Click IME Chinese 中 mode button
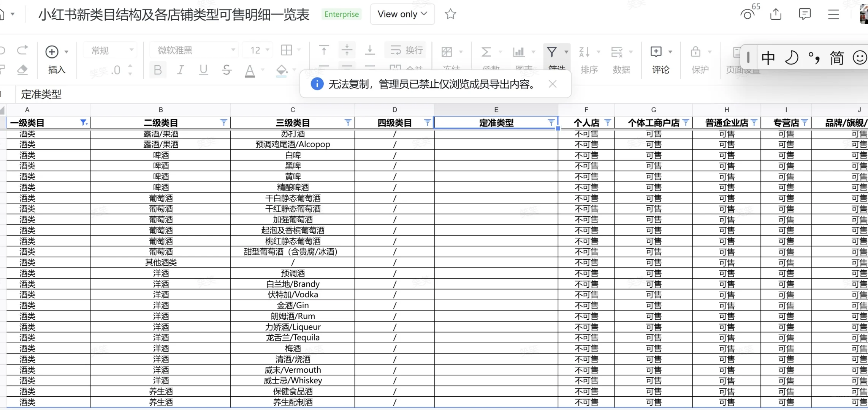Screen dimensions: 868x410 coord(768,58)
